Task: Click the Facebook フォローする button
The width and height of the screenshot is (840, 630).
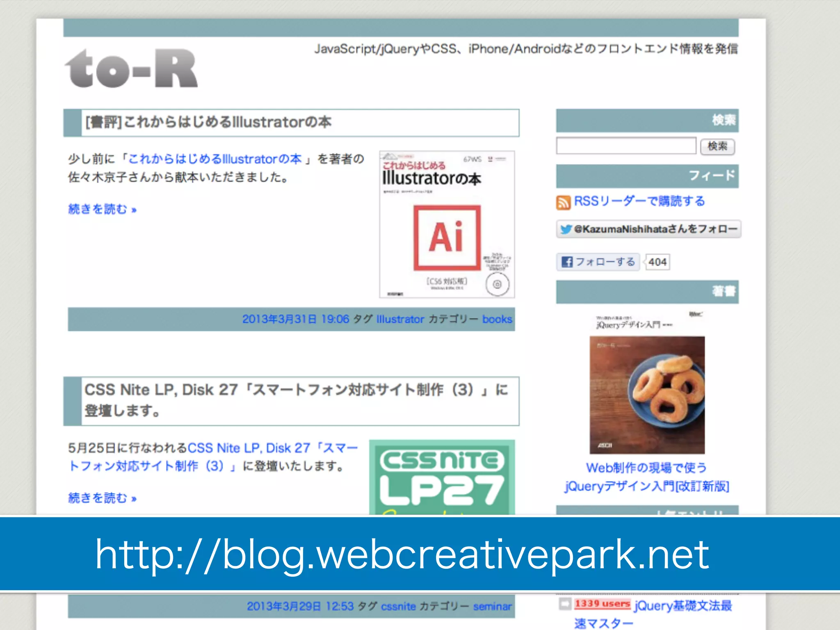Action: click(x=598, y=262)
